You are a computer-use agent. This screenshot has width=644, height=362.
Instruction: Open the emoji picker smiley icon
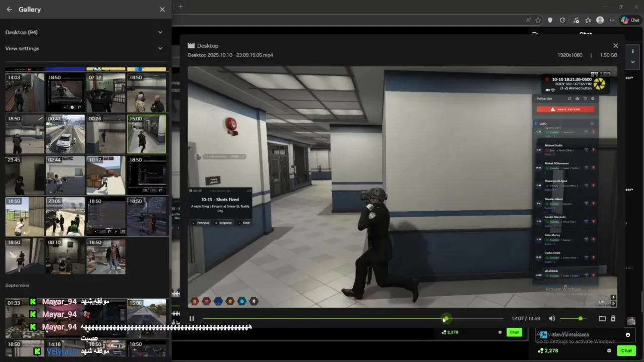[628, 335]
